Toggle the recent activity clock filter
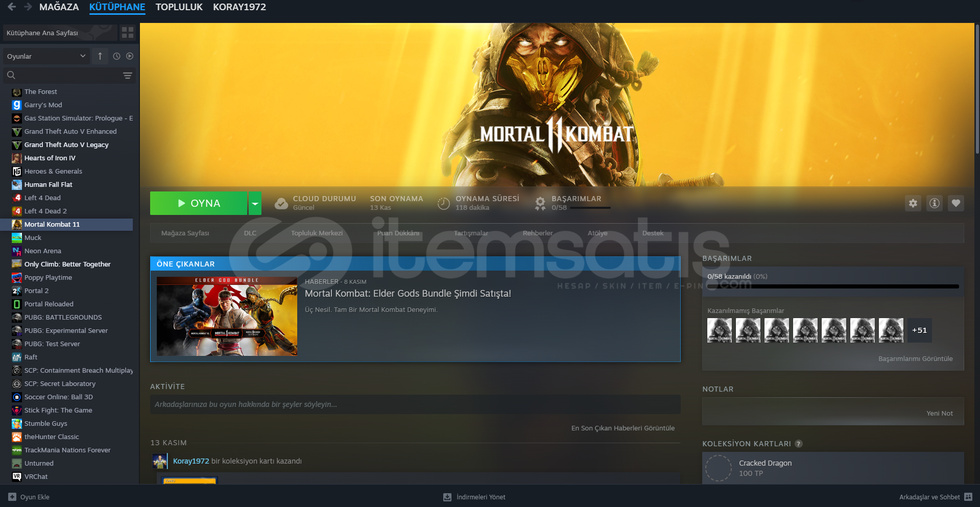The image size is (980, 507). click(116, 56)
